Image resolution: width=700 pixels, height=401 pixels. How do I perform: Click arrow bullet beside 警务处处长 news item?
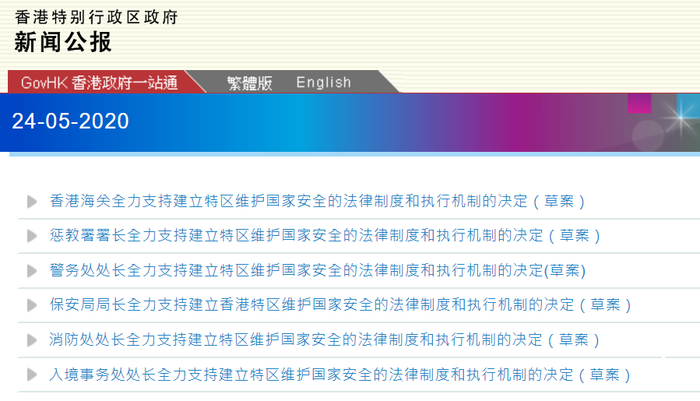coord(32,271)
